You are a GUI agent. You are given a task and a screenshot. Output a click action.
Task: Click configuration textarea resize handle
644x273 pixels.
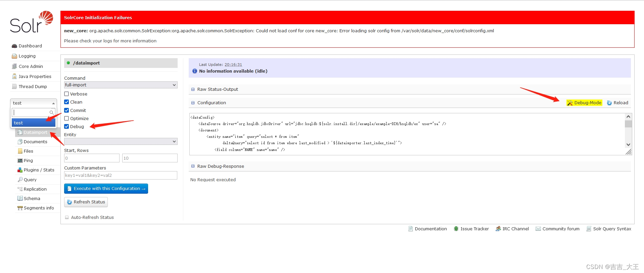629,152
